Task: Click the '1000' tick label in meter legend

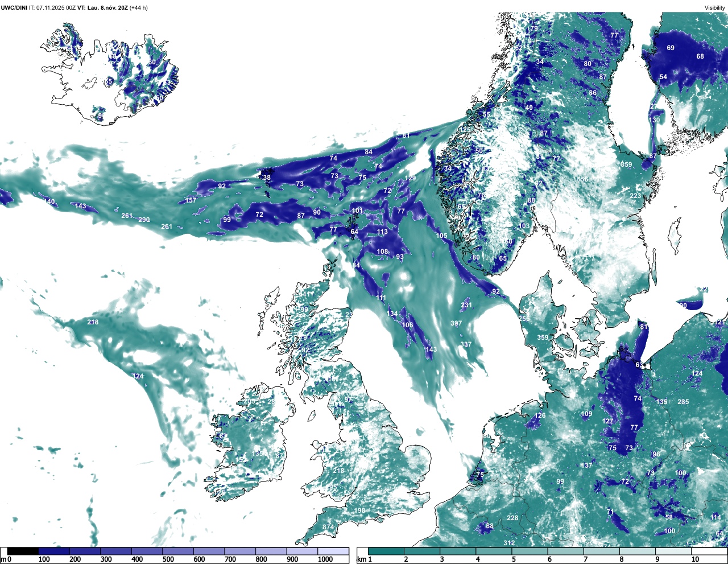Action: pos(325,559)
